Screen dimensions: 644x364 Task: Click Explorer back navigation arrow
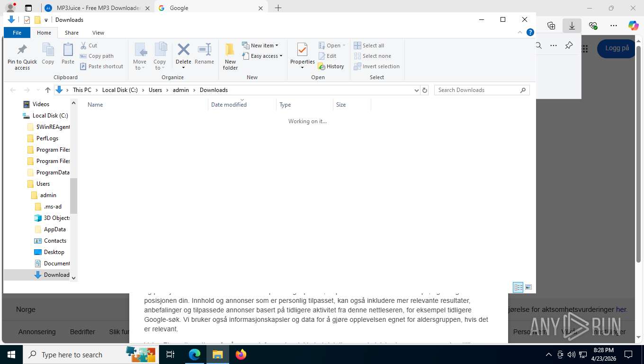coord(13,90)
